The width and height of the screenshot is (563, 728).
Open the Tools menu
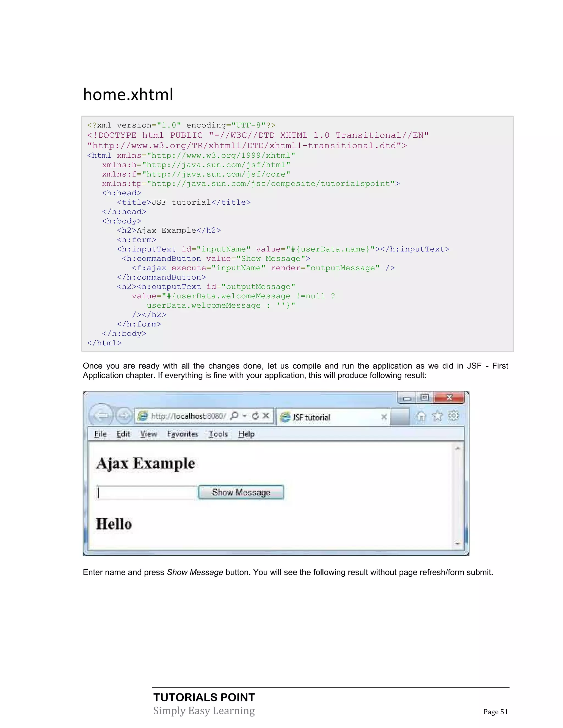pos(218,434)
